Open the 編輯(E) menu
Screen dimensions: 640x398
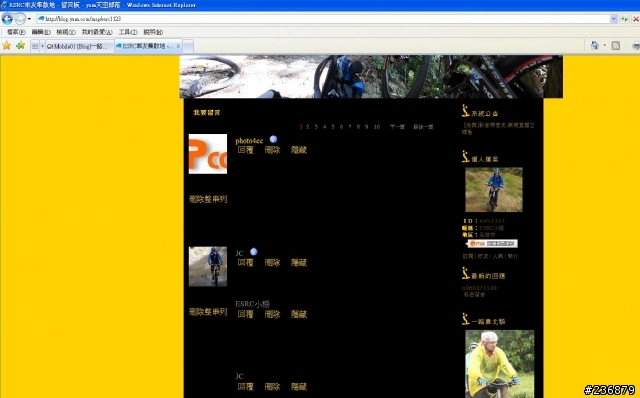pyautogui.click(x=41, y=32)
